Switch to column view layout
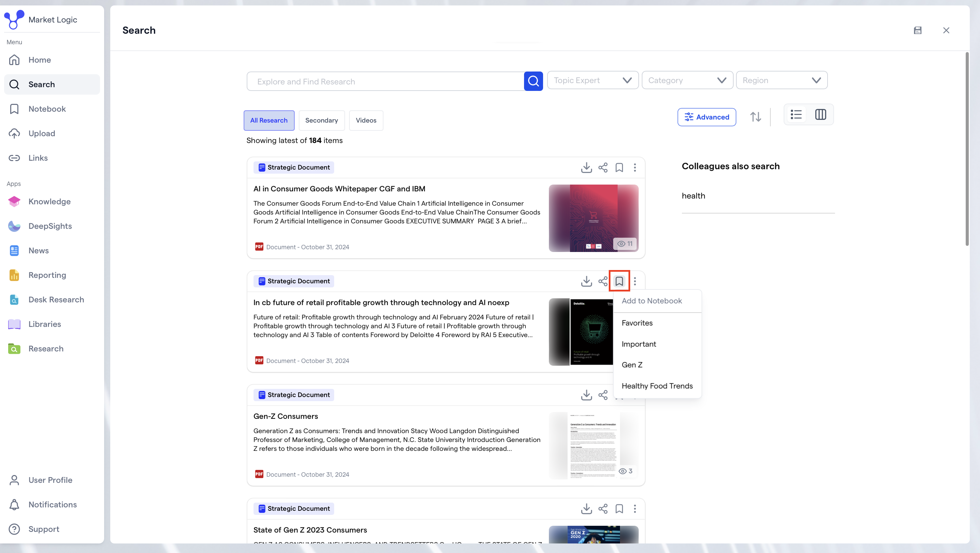Screen dimensions: 980x553 tap(821, 114)
